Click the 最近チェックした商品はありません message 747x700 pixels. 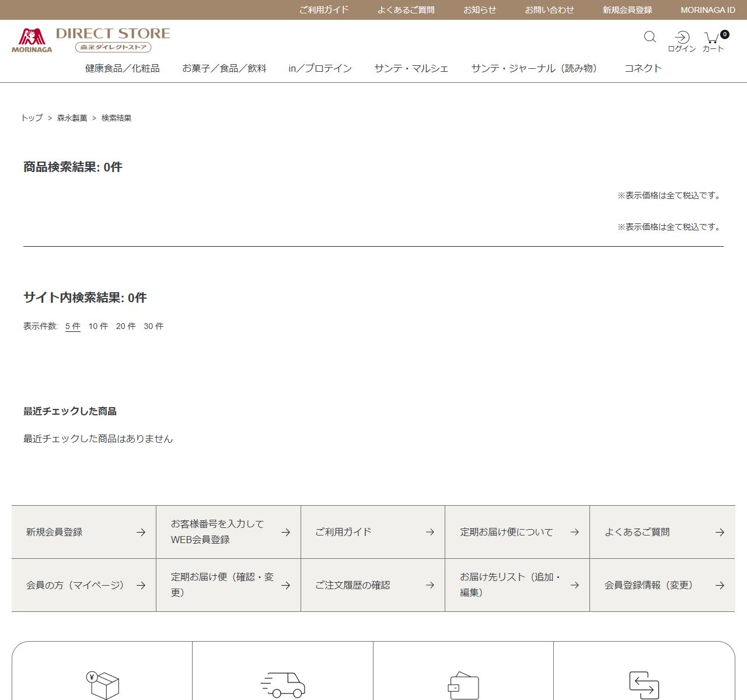[98, 439]
